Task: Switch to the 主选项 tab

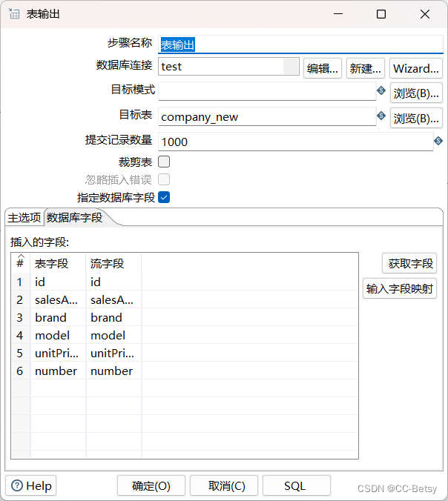Action: click(24, 218)
